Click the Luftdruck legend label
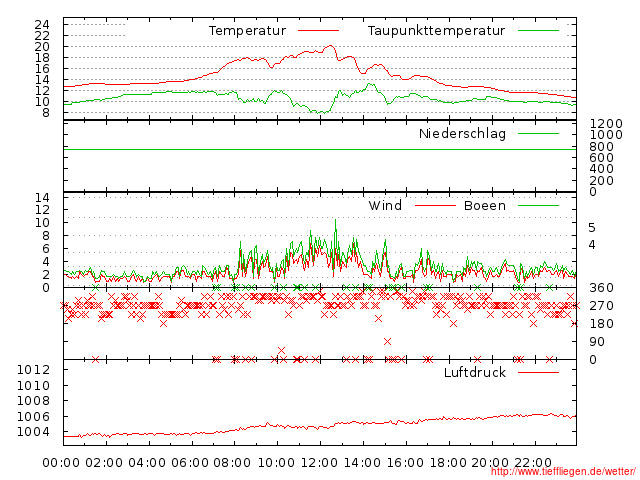This screenshot has width=640, height=480. (x=475, y=372)
